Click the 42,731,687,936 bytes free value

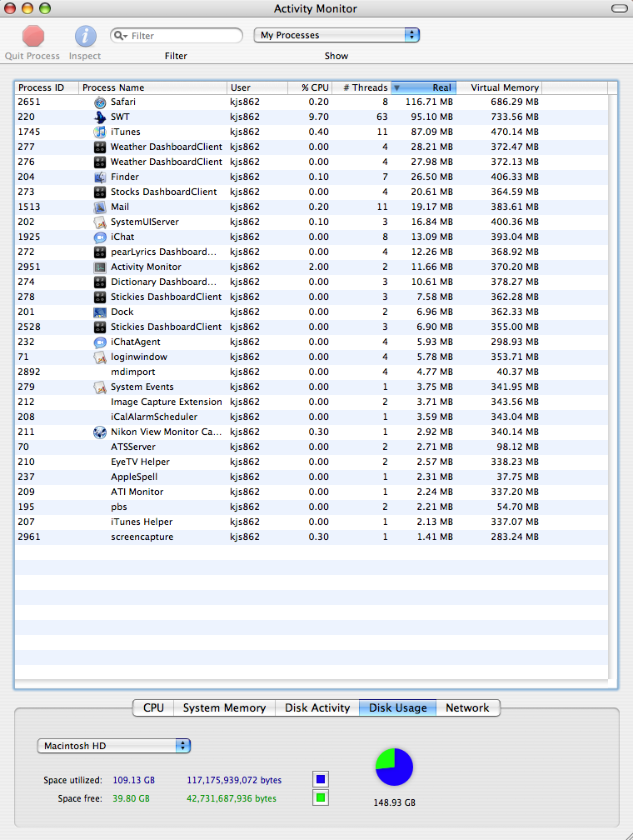pyautogui.click(x=232, y=798)
